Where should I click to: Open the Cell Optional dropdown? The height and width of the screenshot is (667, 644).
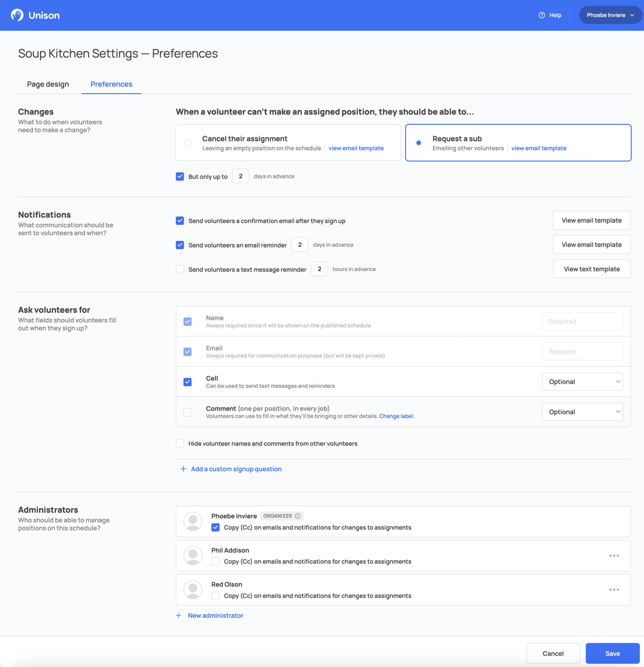[582, 382]
